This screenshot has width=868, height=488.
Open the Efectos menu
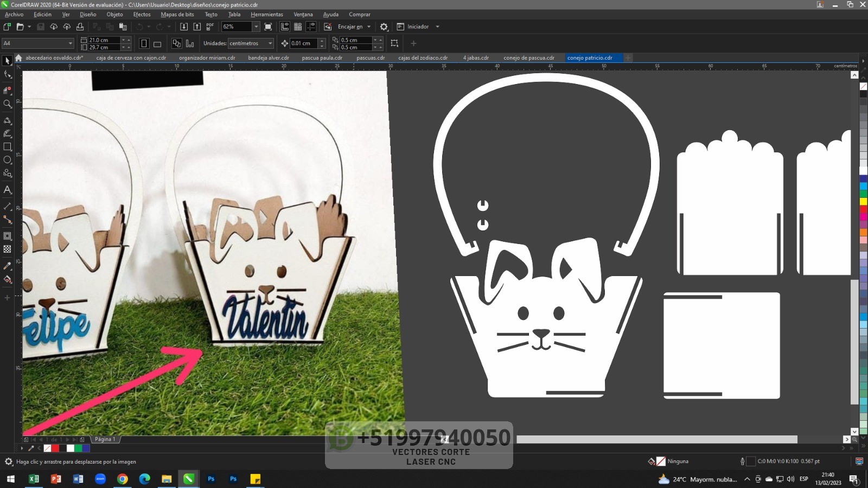(142, 15)
